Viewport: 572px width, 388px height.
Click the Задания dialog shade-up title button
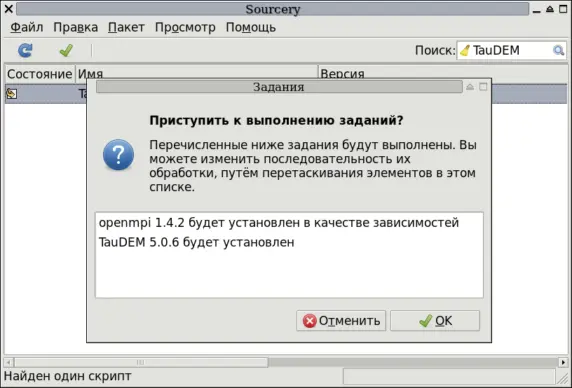470,87
